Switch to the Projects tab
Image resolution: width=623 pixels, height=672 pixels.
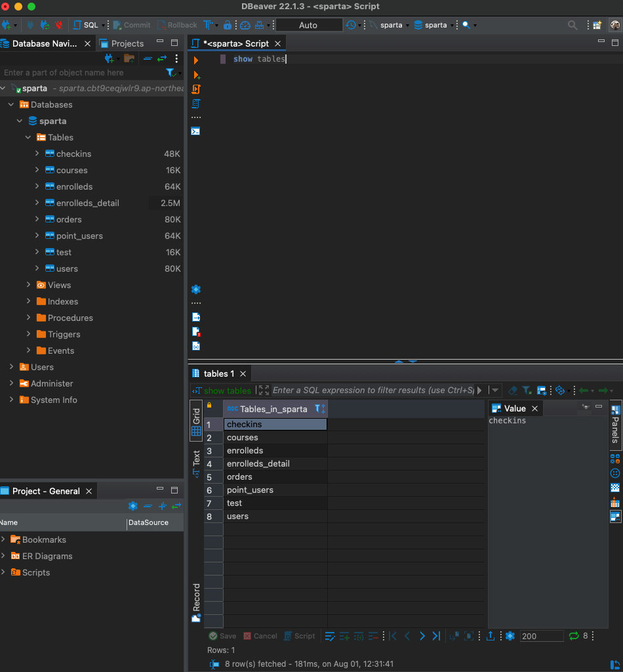point(121,43)
